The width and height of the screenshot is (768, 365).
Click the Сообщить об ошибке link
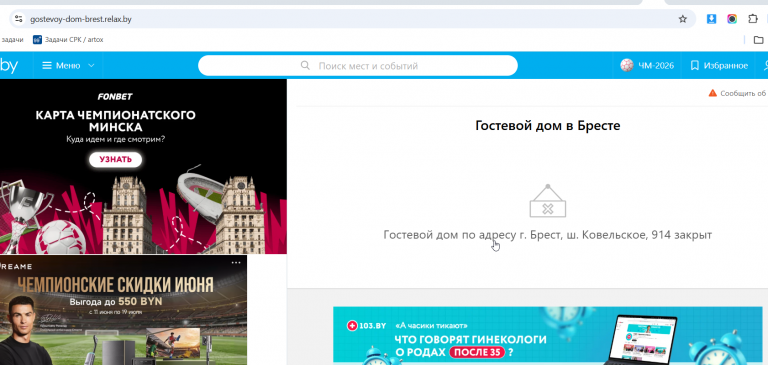click(x=738, y=93)
